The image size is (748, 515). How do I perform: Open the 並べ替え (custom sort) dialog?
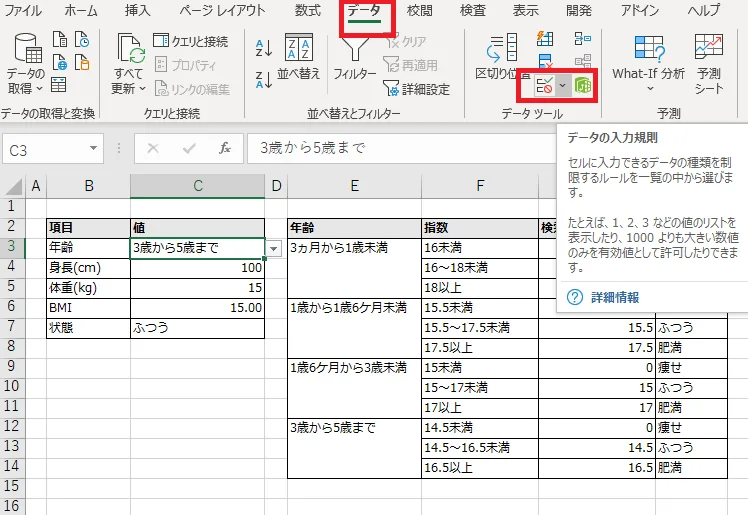click(299, 56)
